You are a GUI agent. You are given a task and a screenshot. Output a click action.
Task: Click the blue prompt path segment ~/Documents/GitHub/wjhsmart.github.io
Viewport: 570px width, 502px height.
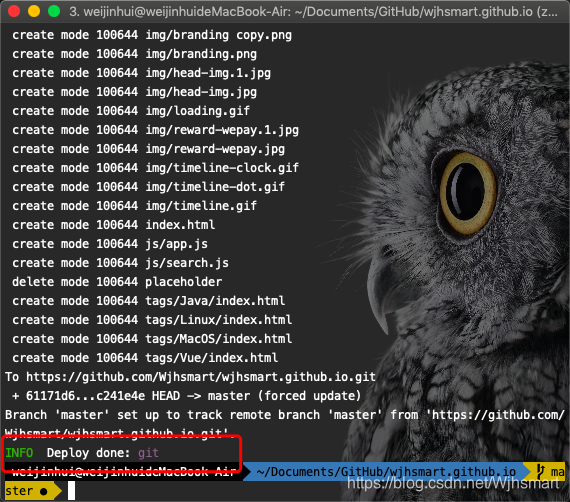[x=386, y=472]
